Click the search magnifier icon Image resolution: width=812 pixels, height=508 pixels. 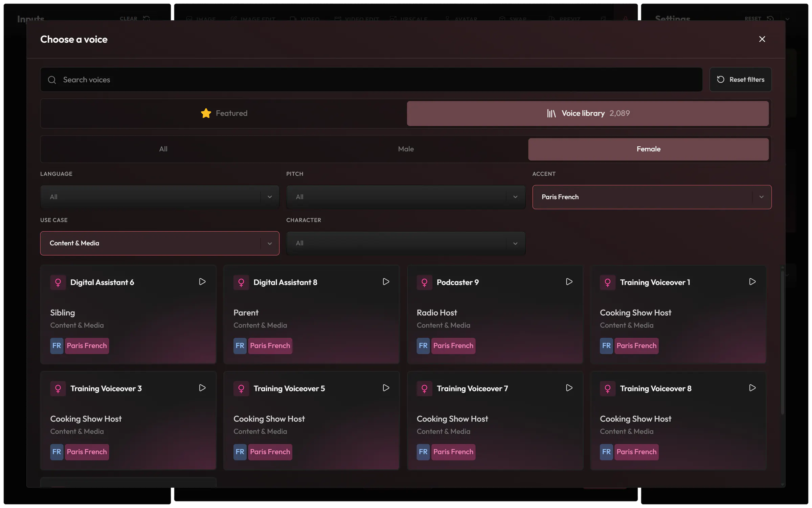pos(52,80)
